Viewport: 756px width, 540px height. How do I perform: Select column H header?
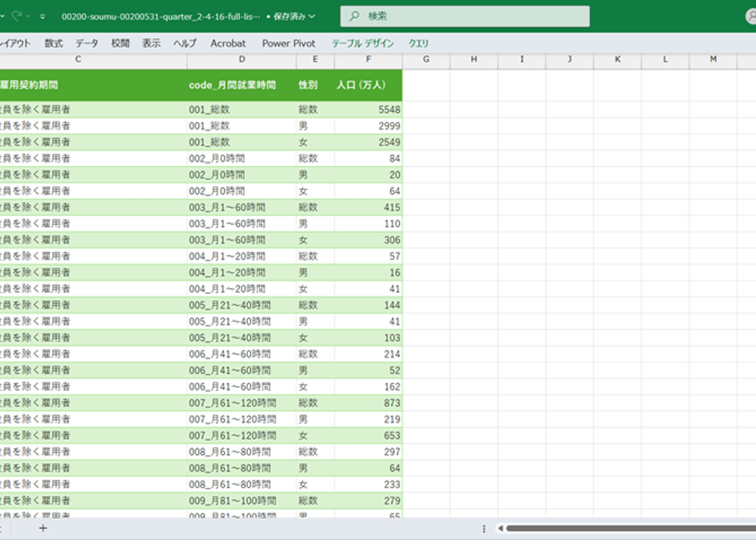click(474, 59)
